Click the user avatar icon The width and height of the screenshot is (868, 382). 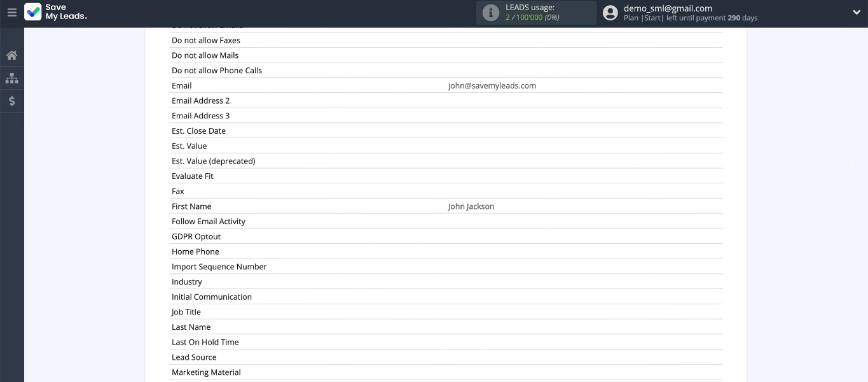[610, 13]
